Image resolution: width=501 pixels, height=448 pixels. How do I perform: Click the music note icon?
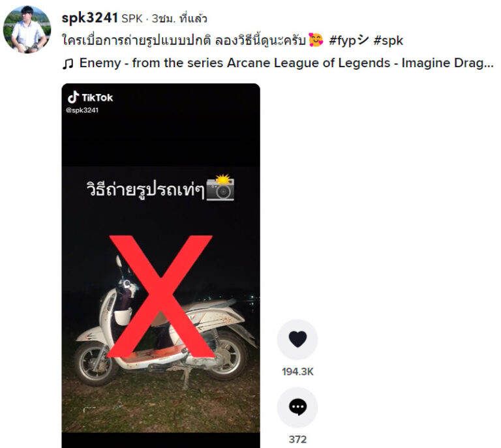point(67,63)
